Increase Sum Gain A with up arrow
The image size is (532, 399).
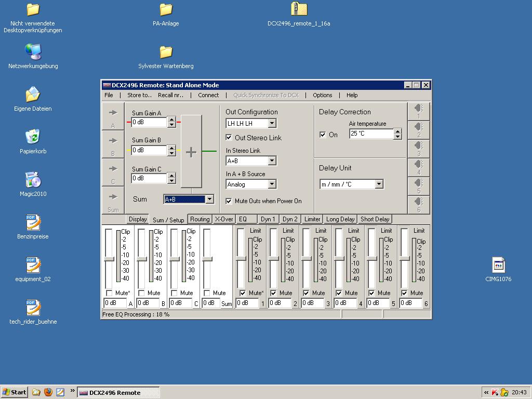click(x=171, y=119)
